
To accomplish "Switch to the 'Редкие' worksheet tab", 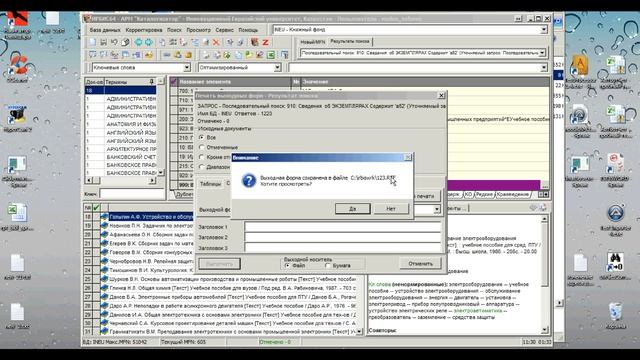I will [x=484, y=195].
